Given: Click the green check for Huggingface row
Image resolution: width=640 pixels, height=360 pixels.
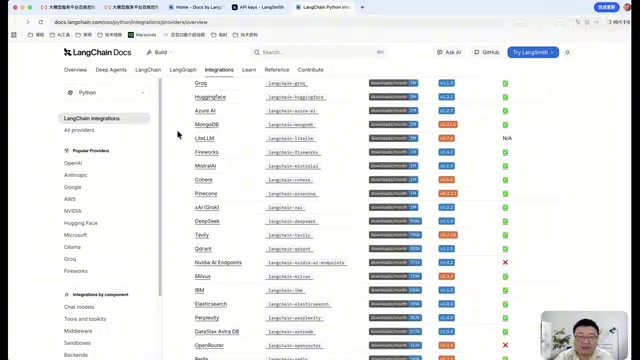Looking at the screenshot, I should pos(505,97).
